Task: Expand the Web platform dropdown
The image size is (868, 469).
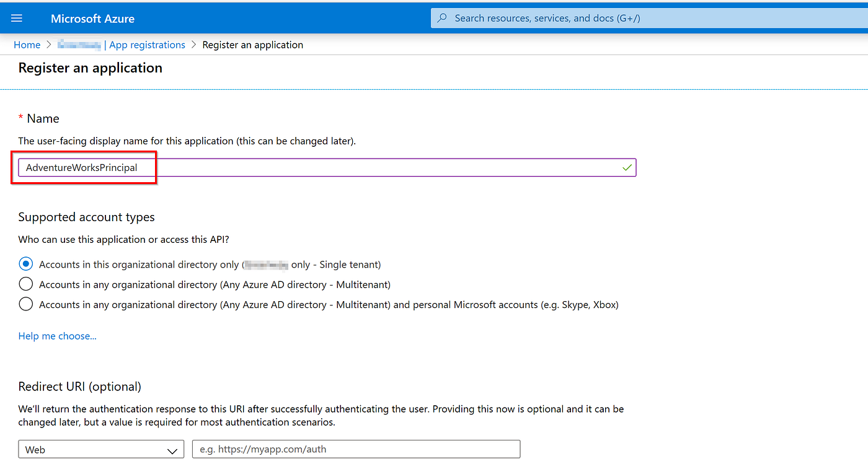Action: pos(101,449)
